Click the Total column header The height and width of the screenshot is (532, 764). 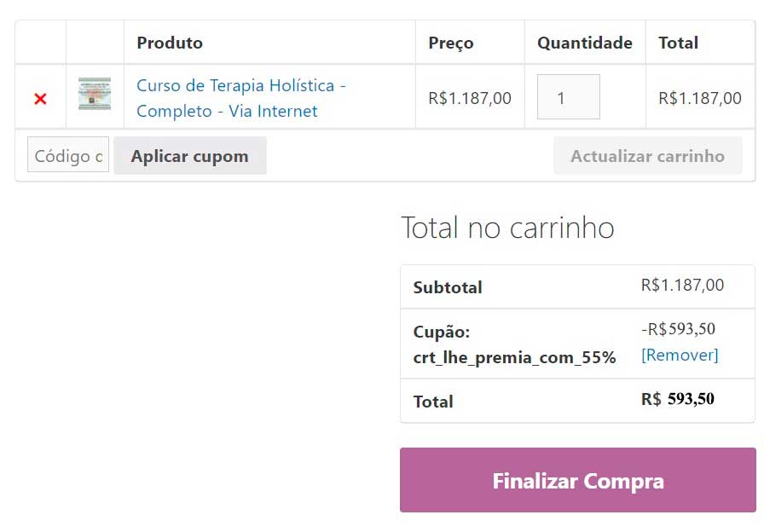pos(678,42)
